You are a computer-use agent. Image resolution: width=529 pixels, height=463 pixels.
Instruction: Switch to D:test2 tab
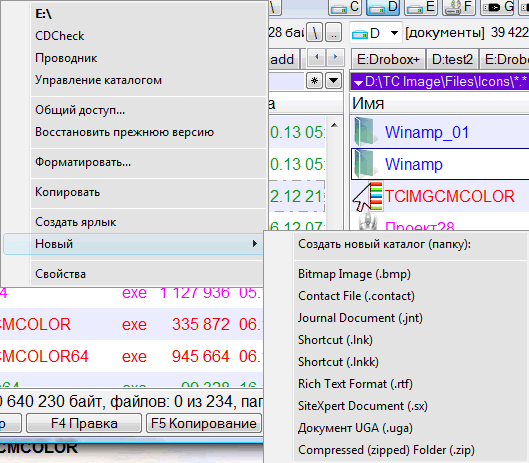coord(452,59)
